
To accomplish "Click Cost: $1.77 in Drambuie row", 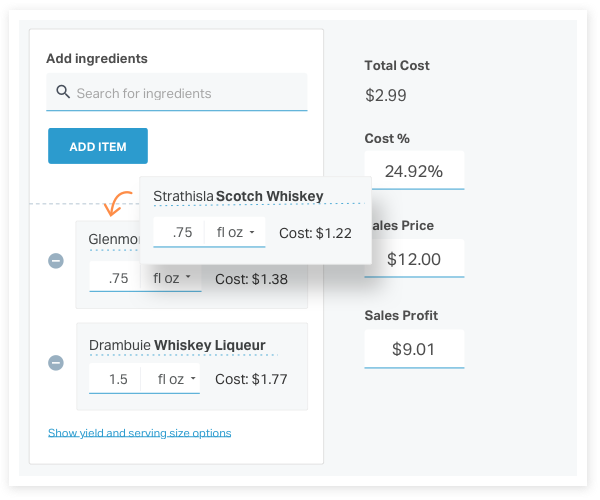I will (x=251, y=379).
